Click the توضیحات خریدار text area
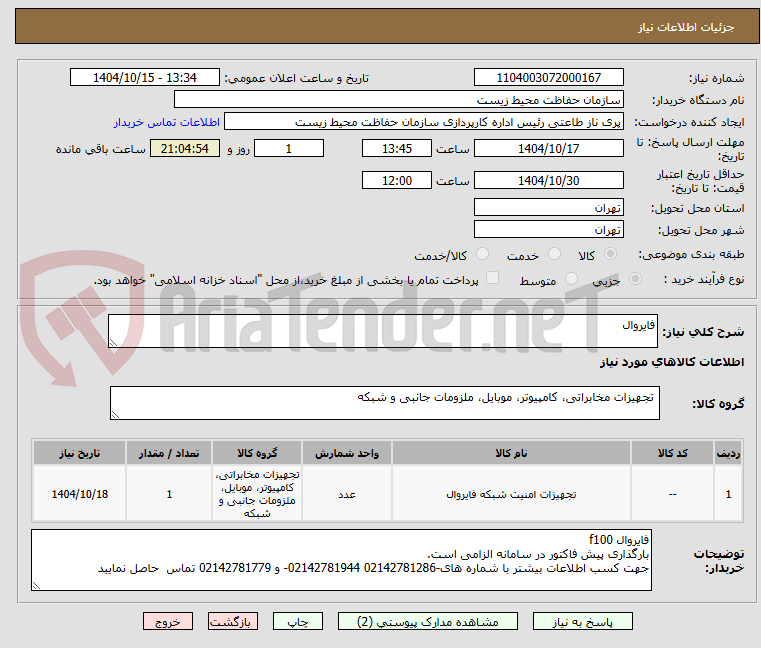The image size is (761, 648). (x=341, y=560)
